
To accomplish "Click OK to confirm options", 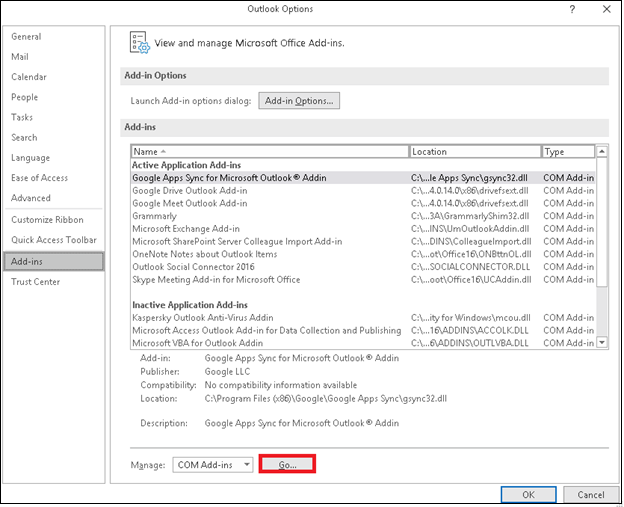I will pos(527,494).
